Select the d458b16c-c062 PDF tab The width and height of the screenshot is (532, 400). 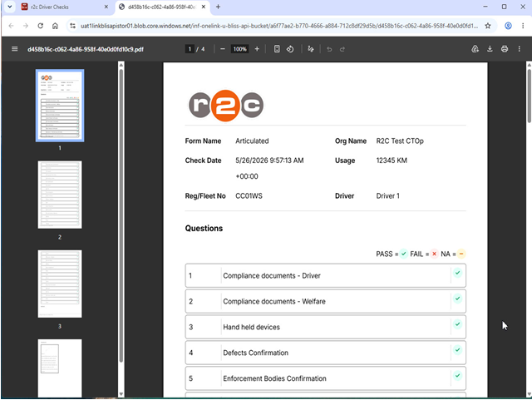(x=162, y=7)
